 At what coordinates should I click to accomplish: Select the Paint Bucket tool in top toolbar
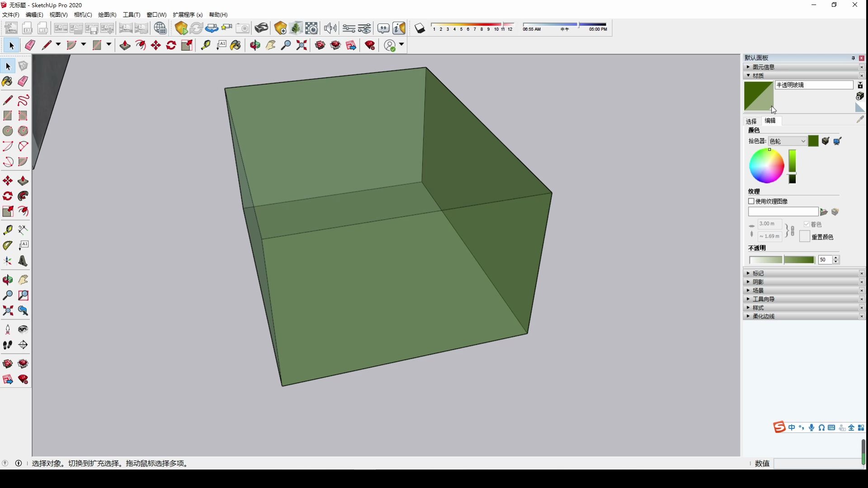[x=236, y=45]
